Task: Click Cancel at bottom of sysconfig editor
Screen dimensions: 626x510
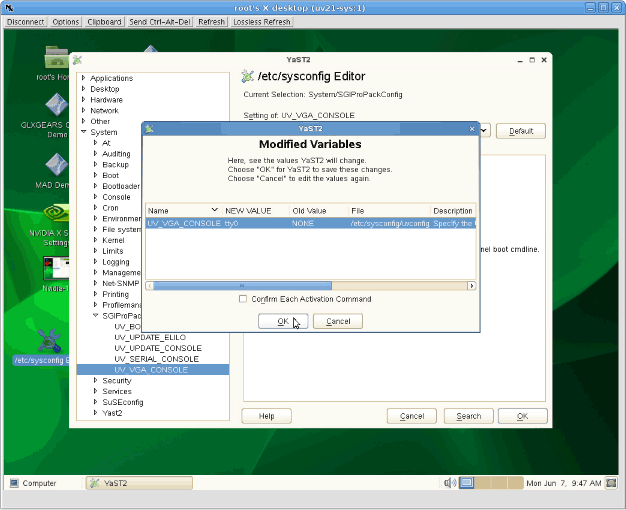Action: coord(412,416)
